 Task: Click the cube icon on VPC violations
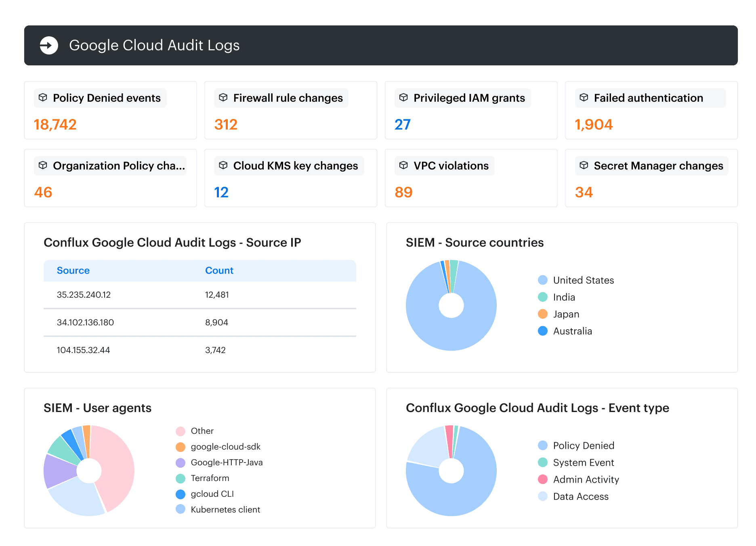403,165
